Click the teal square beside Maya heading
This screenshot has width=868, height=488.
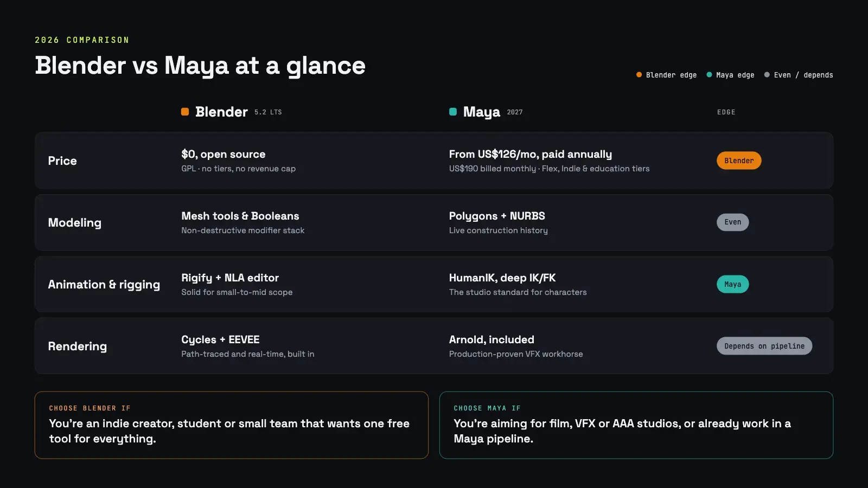pyautogui.click(x=453, y=112)
